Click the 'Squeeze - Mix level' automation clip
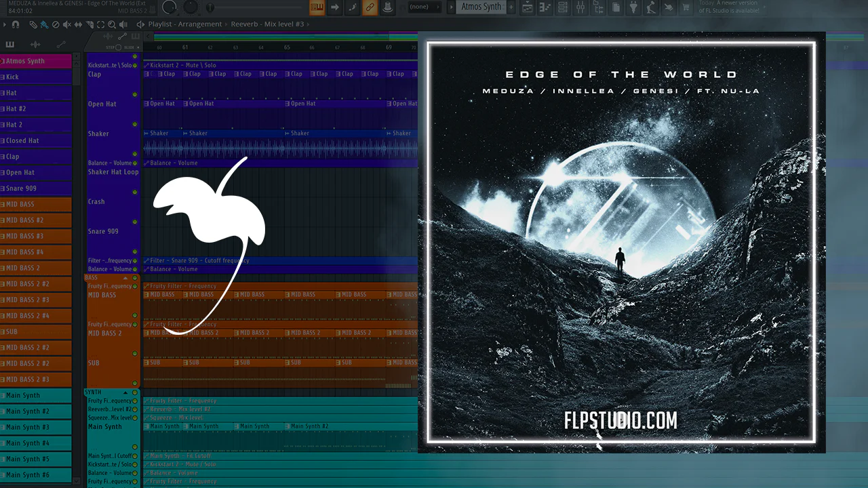868x488 pixels. [280, 418]
